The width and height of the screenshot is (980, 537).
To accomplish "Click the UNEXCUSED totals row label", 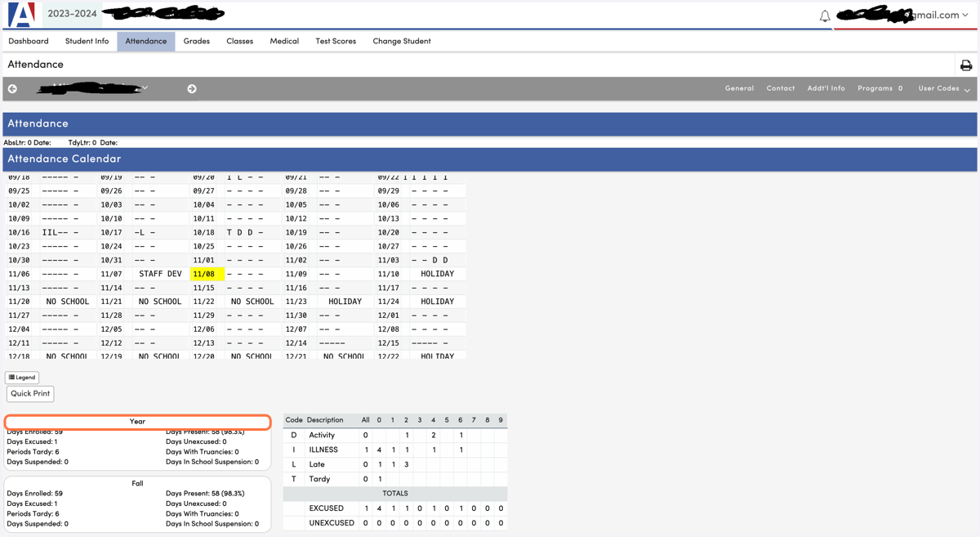I will coord(332,523).
